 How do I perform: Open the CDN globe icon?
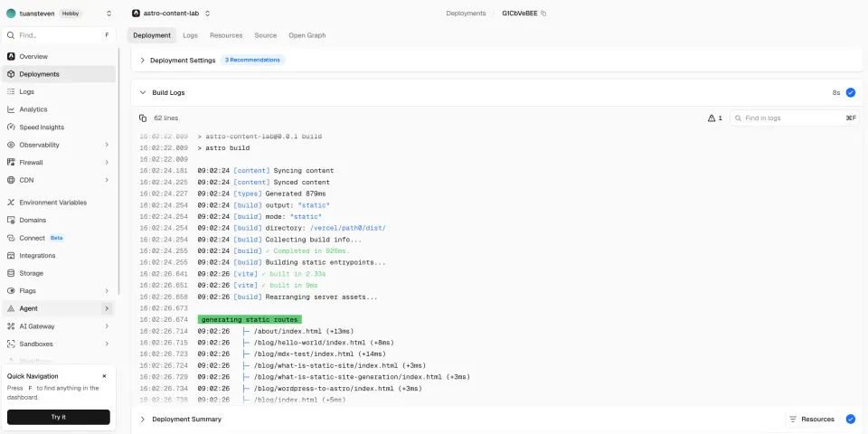(11, 181)
